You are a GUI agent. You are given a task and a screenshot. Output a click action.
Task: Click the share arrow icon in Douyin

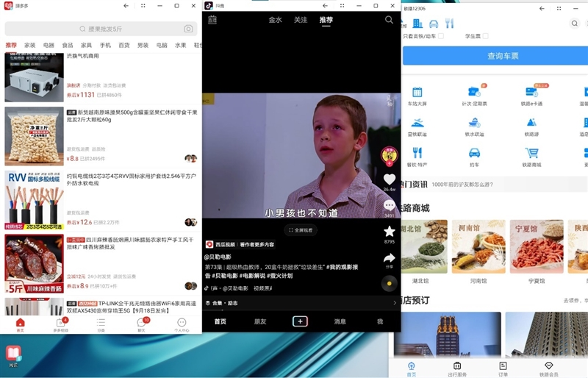pos(390,258)
